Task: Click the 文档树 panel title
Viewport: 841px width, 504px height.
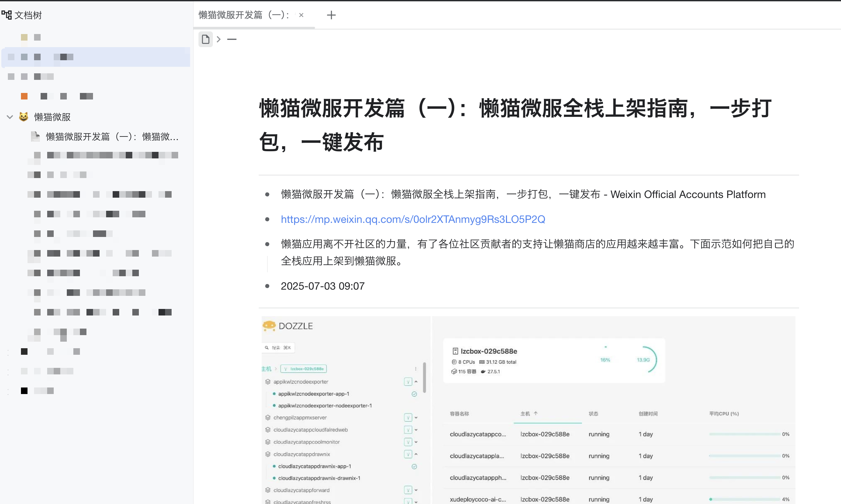Action: coord(28,15)
